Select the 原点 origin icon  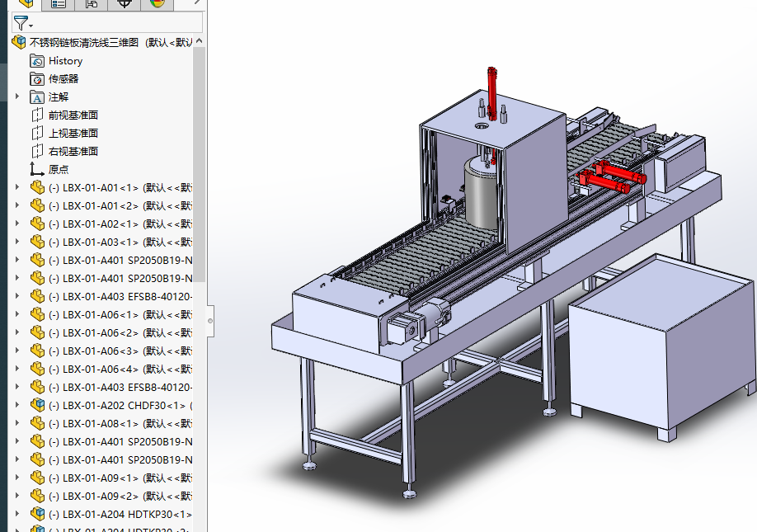tap(37, 169)
